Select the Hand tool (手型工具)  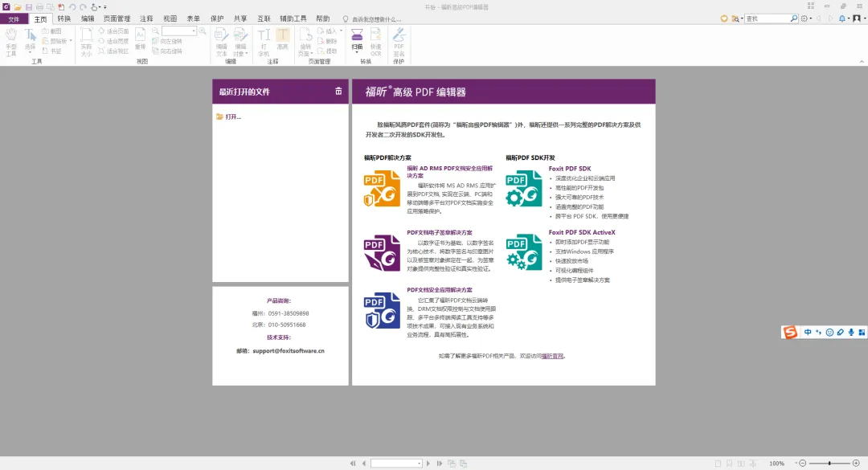pos(11,42)
